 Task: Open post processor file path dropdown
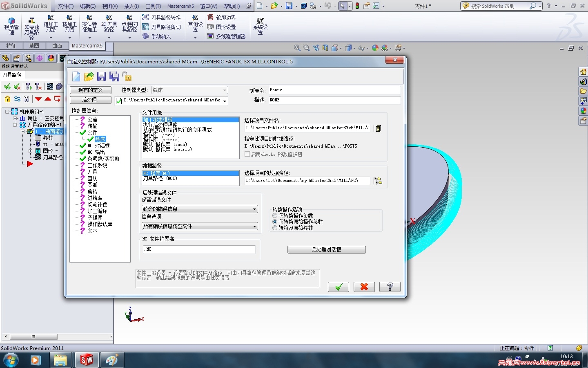(225, 101)
